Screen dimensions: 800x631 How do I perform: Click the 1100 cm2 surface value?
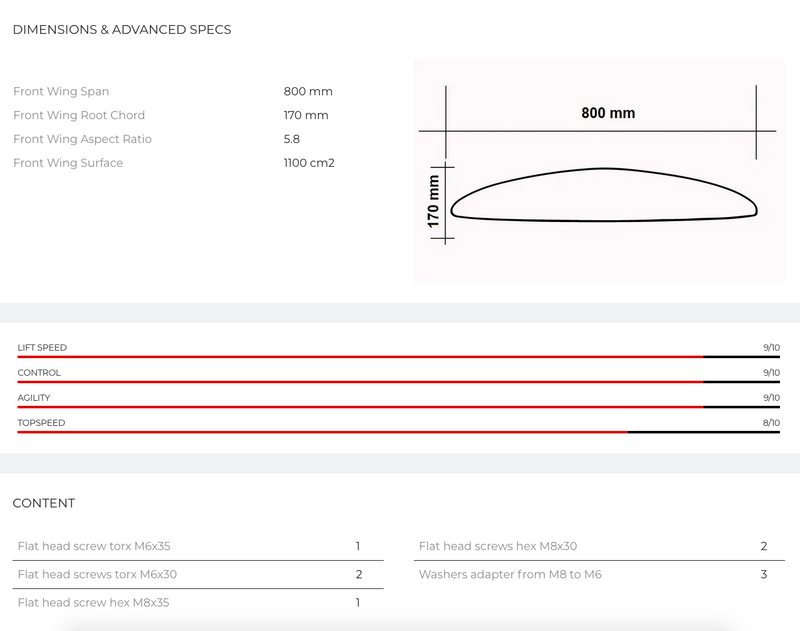pyautogui.click(x=309, y=163)
